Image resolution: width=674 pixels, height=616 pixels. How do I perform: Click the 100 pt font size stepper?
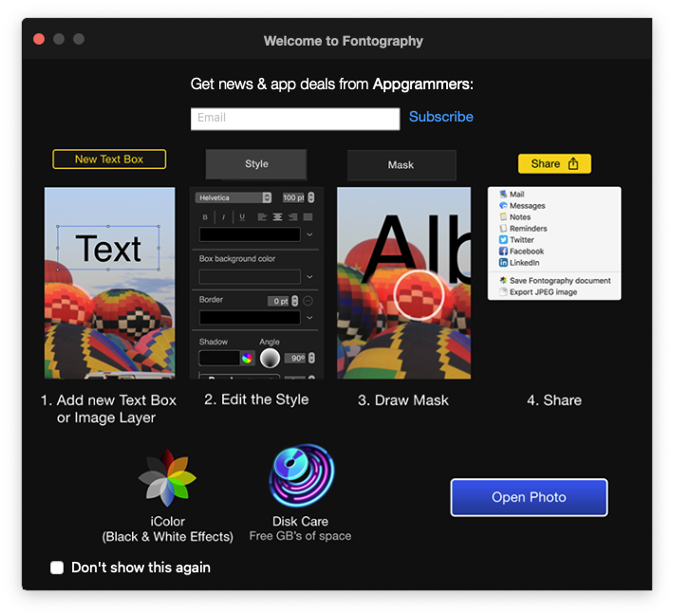point(310,197)
